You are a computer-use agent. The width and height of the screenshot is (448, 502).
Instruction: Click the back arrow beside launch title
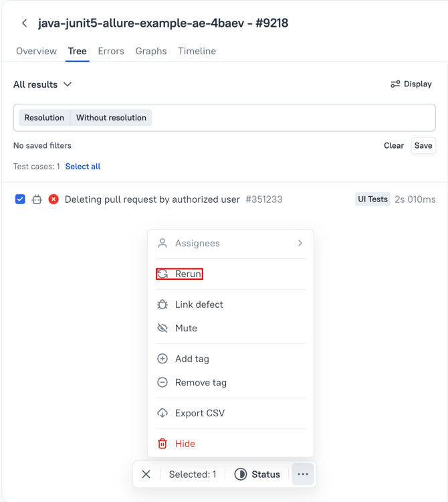[25, 23]
